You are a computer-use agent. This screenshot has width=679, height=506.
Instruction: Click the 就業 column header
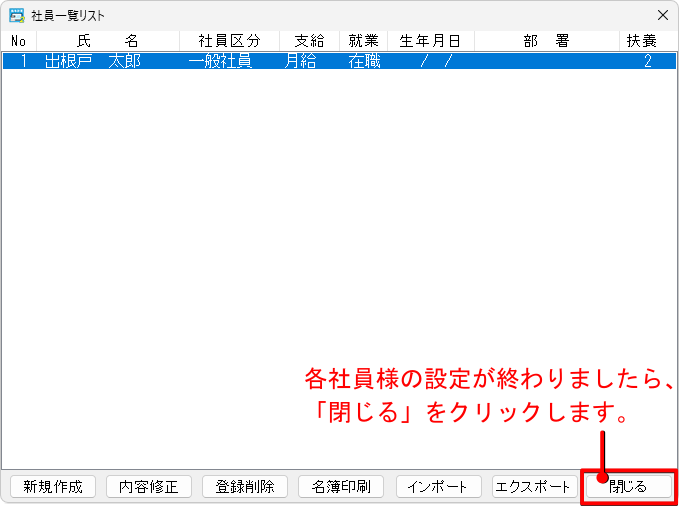coord(364,41)
